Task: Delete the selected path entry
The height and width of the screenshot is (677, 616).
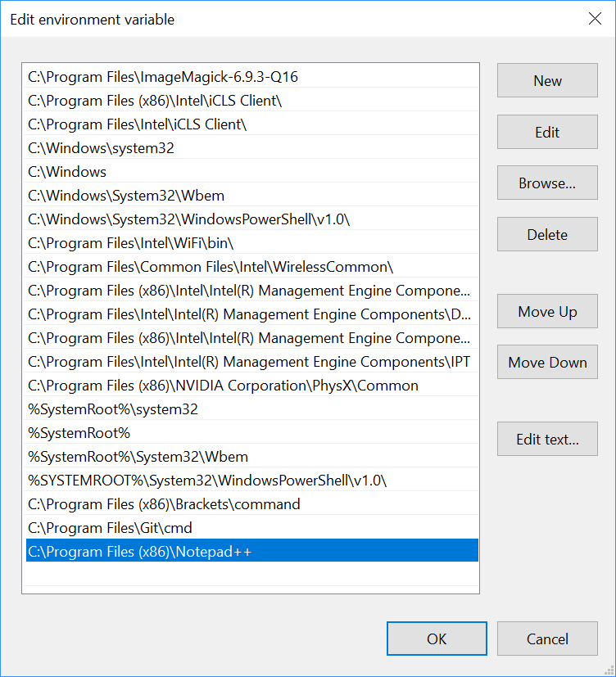Action: (x=547, y=234)
